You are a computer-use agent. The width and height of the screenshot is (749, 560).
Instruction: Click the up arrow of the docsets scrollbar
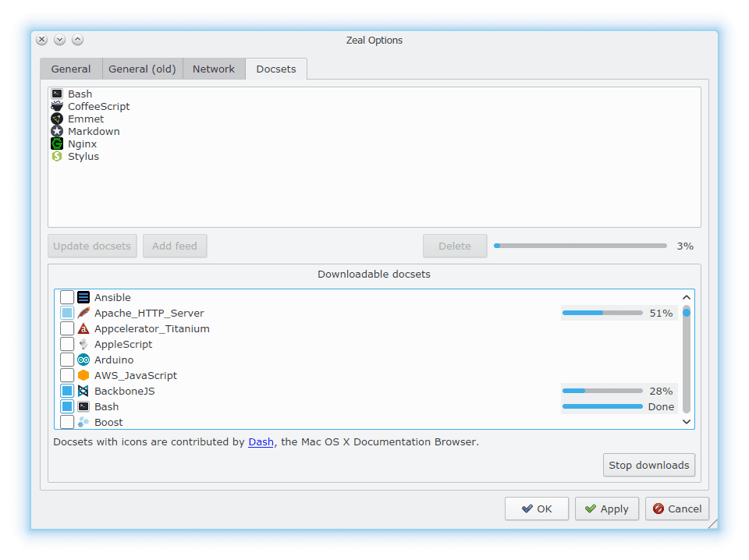(x=686, y=297)
